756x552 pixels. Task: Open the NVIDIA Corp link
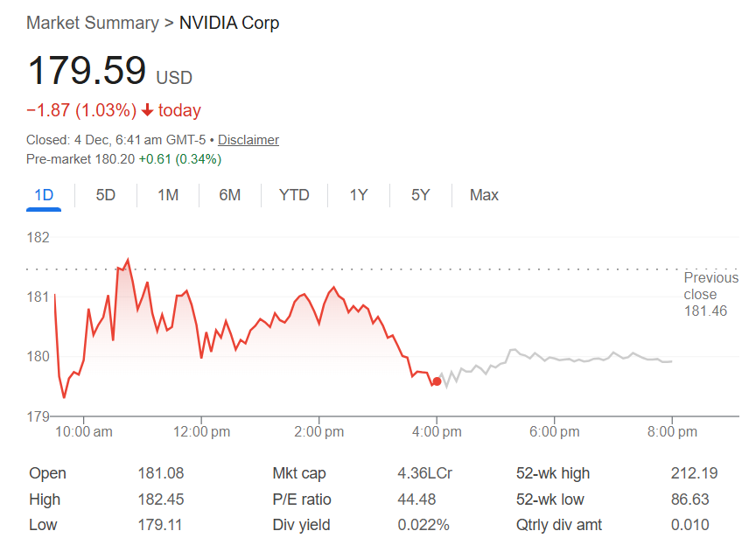(x=229, y=23)
